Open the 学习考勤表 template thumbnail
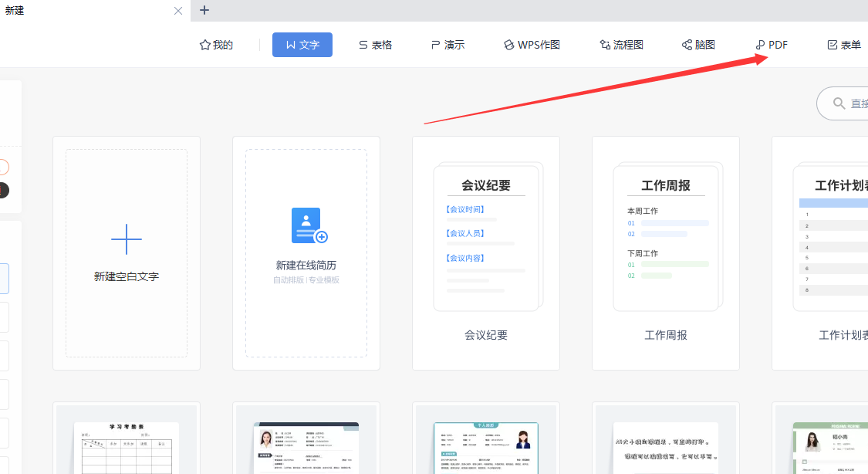868x474 pixels. point(127,444)
